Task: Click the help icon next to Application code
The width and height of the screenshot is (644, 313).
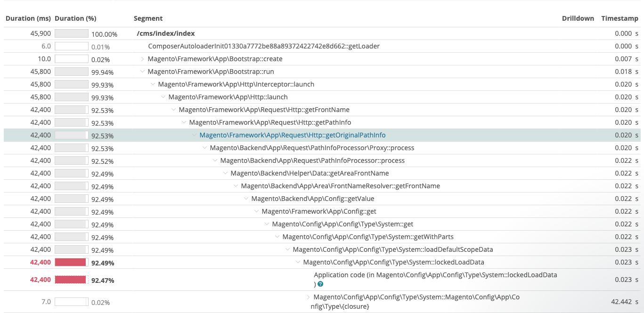Action: [x=321, y=283]
